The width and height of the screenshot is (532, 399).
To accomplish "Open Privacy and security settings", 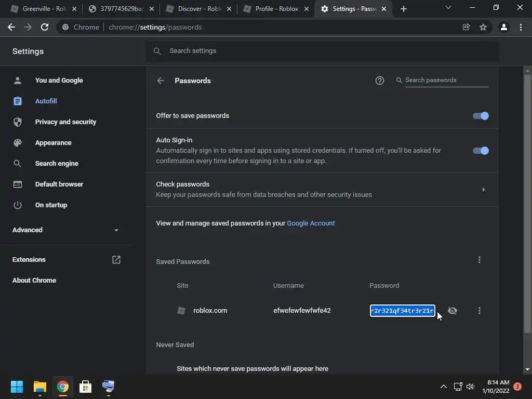I will pyautogui.click(x=65, y=122).
